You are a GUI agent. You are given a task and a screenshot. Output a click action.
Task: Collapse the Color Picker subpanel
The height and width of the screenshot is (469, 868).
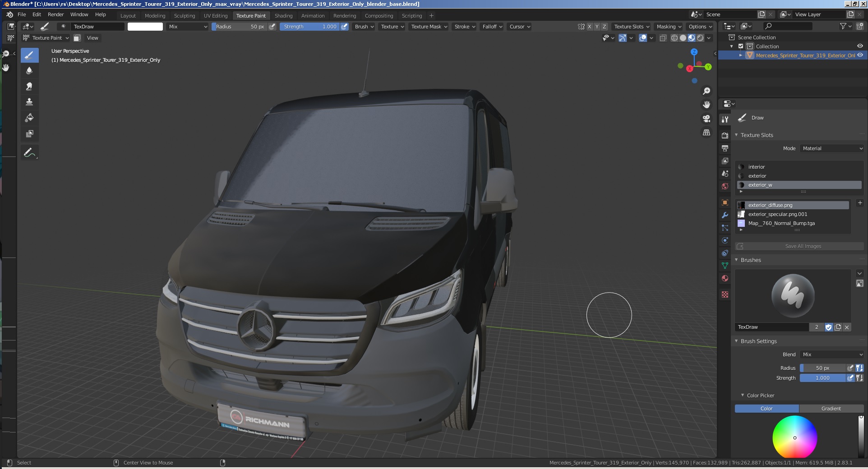743,395
